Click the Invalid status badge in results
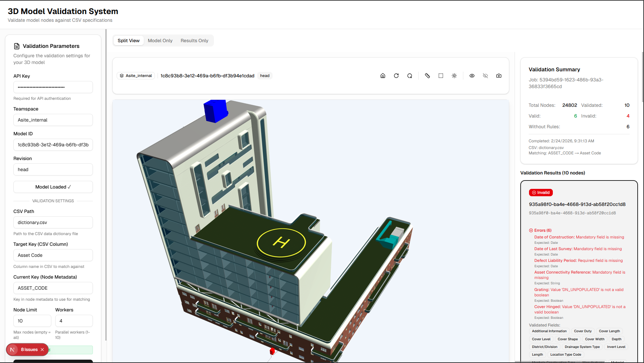Screen dimensions: 644x363 541,193
